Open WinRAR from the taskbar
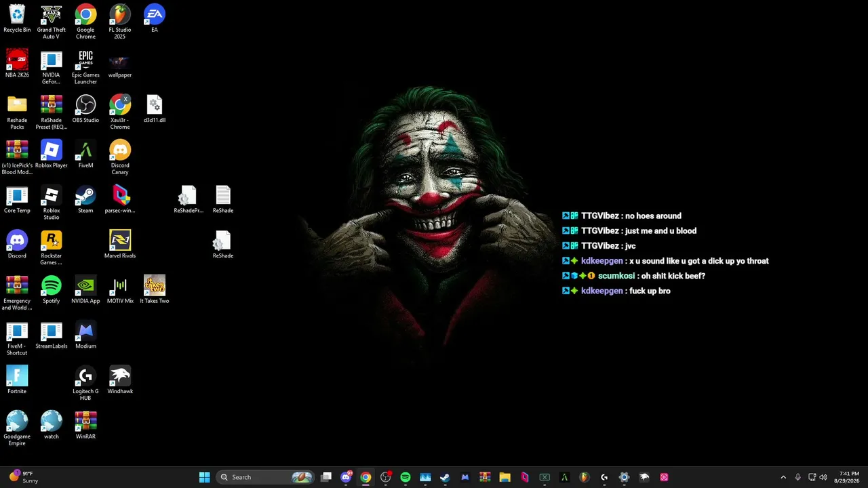 pyautogui.click(x=485, y=477)
